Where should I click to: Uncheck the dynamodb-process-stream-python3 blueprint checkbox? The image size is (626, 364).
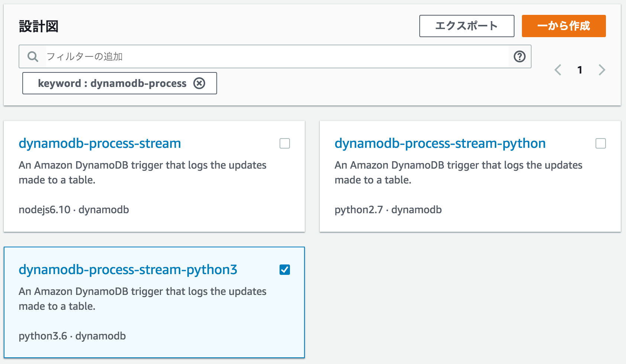tap(285, 270)
